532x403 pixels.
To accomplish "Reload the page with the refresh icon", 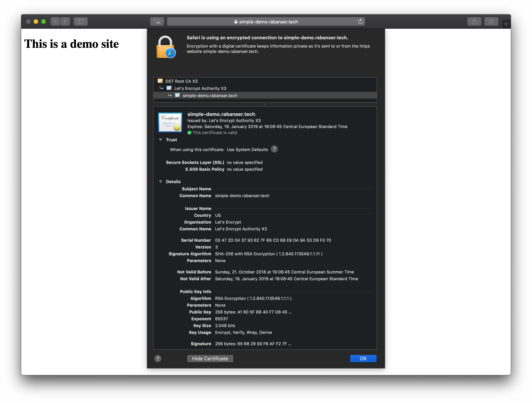I will [x=360, y=22].
